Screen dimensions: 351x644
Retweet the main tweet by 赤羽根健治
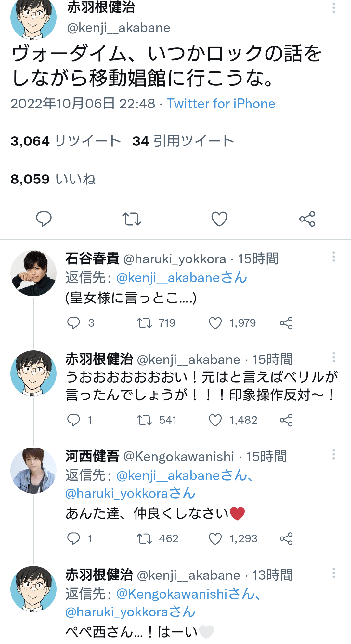[132, 219]
